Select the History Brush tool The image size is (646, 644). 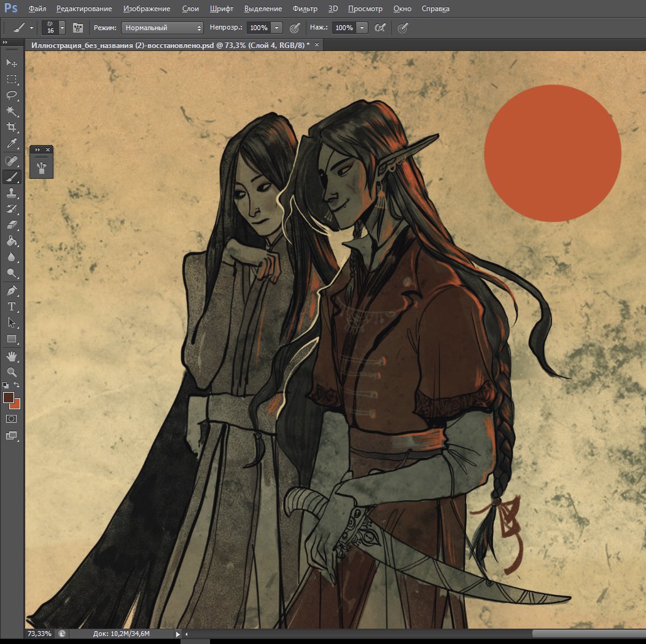click(x=12, y=209)
